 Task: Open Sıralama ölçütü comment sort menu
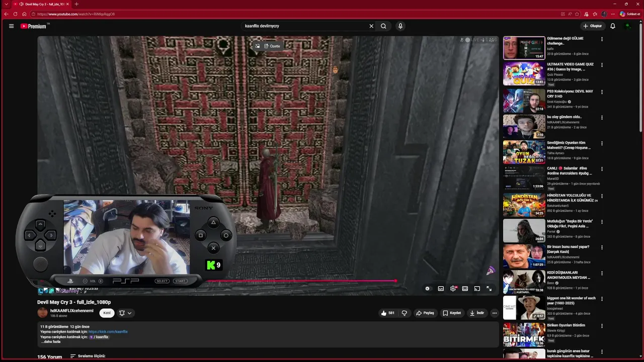point(88,356)
